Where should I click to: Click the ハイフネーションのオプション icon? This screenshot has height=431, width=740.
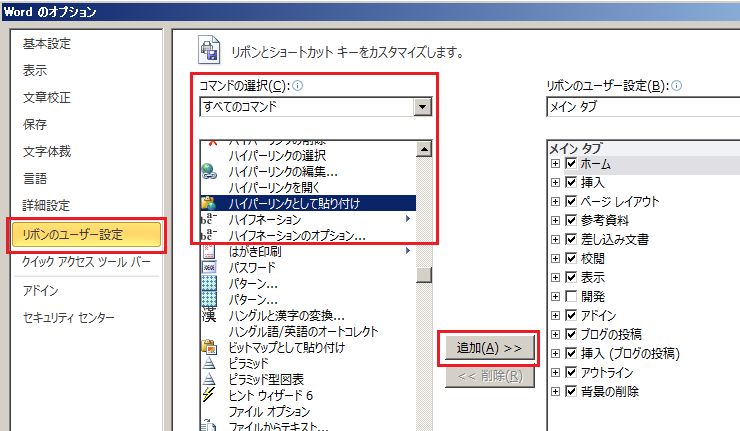(x=209, y=235)
